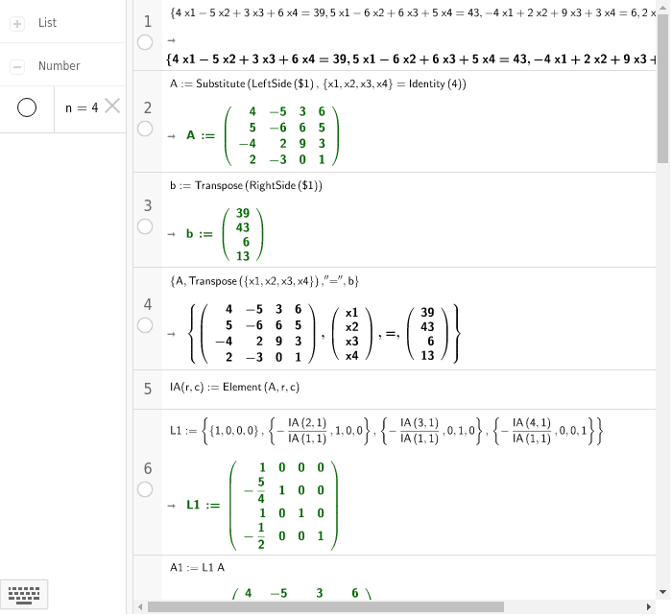
Task: Select CAS row number 5
Action: click(148, 389)
